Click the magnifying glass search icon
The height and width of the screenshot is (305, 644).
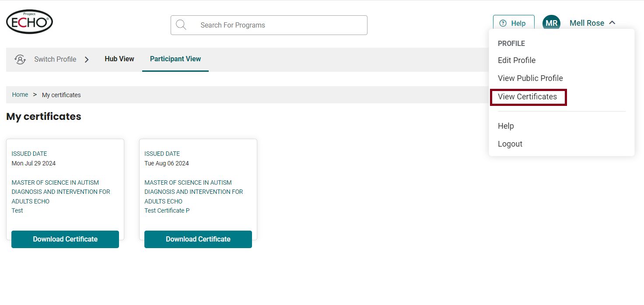[181, 25]
